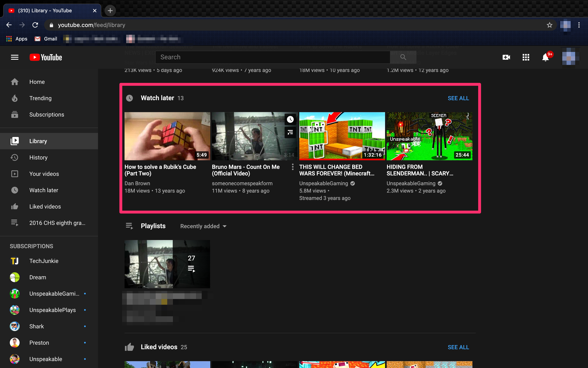Click the YouTube logo
This screenshot has height=368, width=588.
46,57
